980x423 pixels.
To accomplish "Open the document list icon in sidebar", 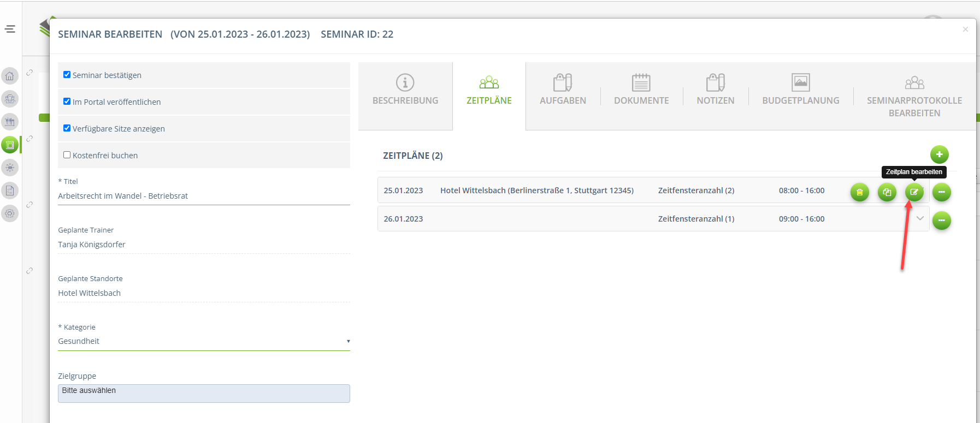I will point(10,190).
